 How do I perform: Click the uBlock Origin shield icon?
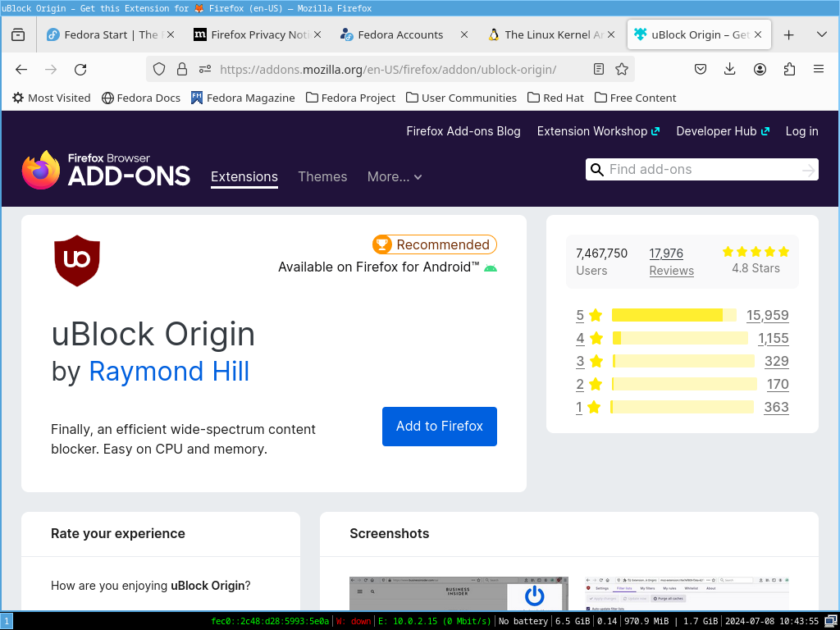(x=77, y=261)
